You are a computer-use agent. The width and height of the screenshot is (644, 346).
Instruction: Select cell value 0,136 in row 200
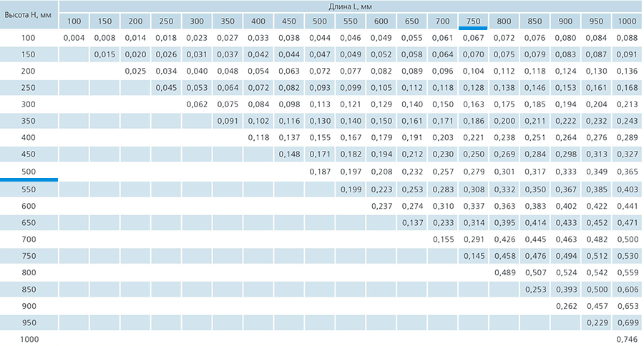pos(627,71)
